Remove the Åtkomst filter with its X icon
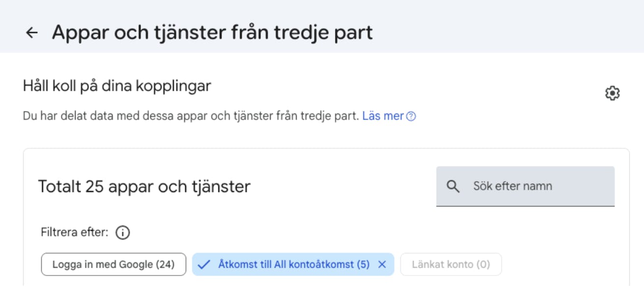Viewport: 644px width, 308px height. click(382, 264)
